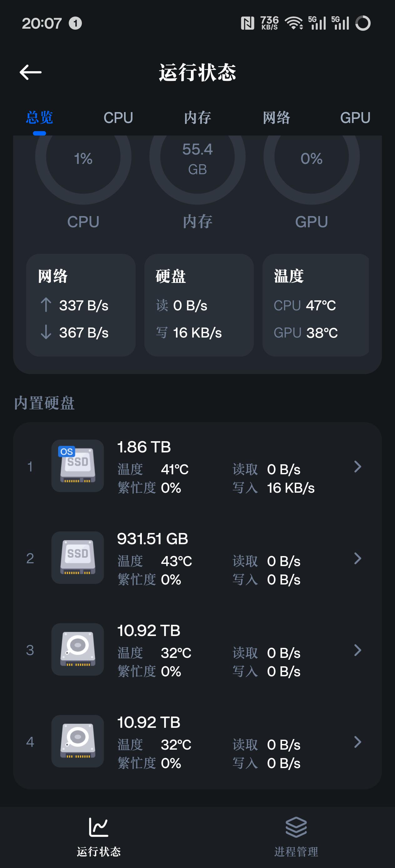The width and height of the screenshot is (395, 868).
Task: Expand details for 1.86 TB drive
Action: tap(357, 467)
